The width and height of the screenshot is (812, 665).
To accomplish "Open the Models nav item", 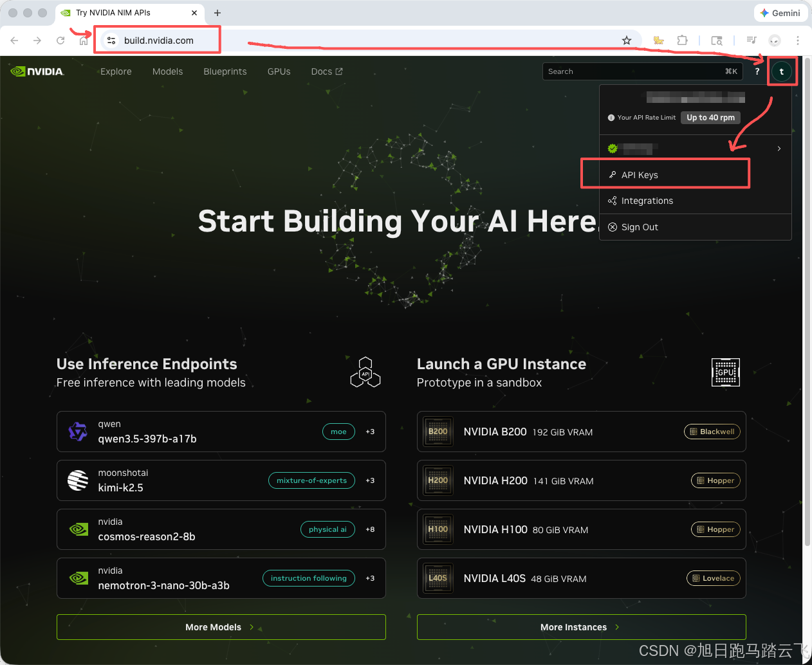I will [167, 71].
